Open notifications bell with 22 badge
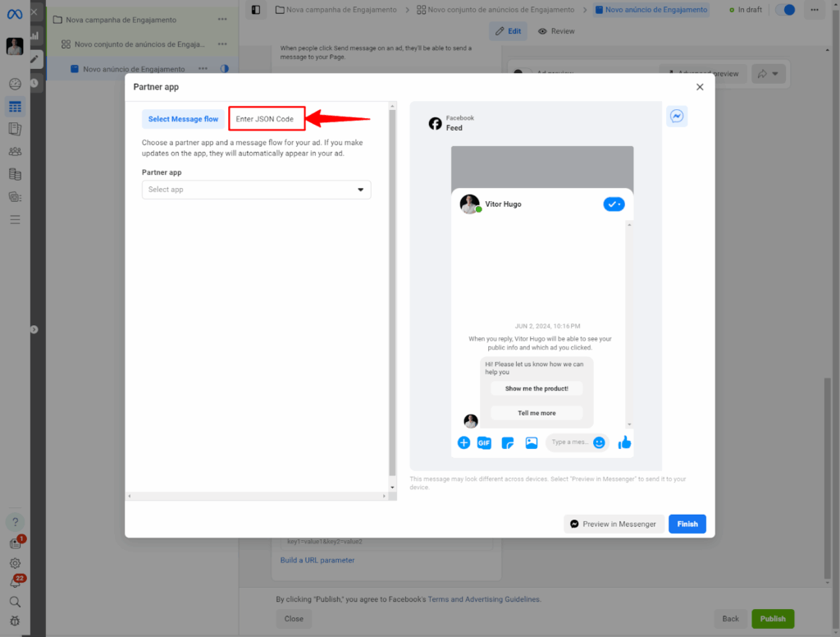840x637 pixels. click(x=15, y=582)
